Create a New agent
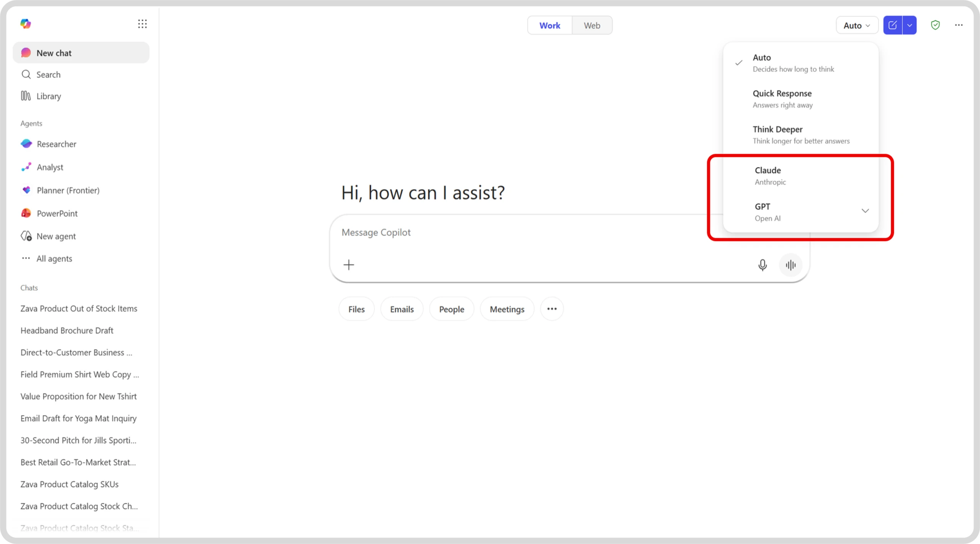The height and width of the screenshot is (544, 980). pyautogui.click(x=81, y=236)
